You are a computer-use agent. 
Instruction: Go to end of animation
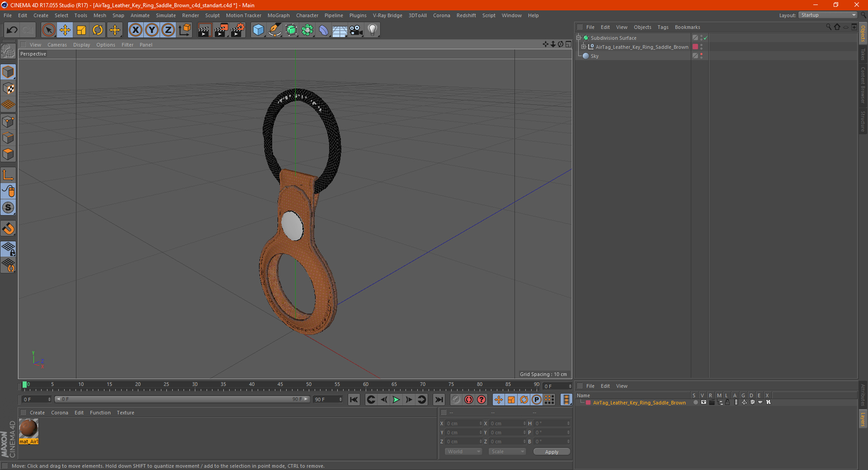[439, 399]
